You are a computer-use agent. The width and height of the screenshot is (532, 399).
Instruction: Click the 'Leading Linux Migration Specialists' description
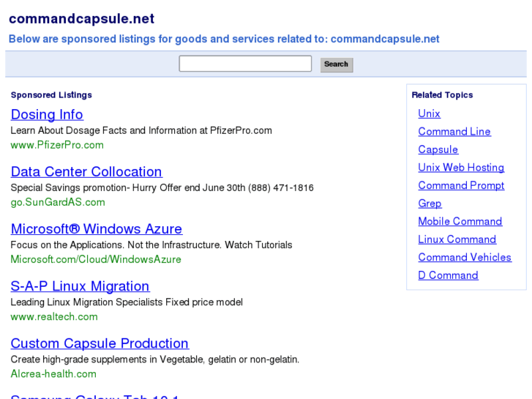(127, 302)
